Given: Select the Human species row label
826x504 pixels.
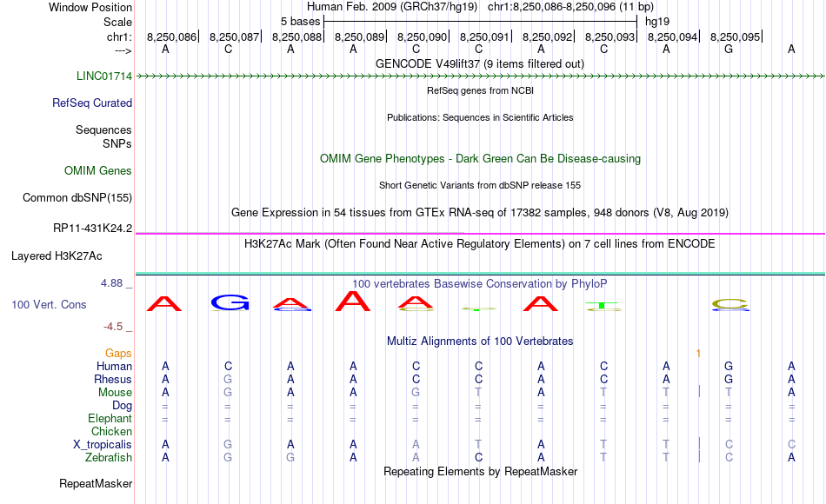Looking at the screenshot, I should (x=114, y=366).
